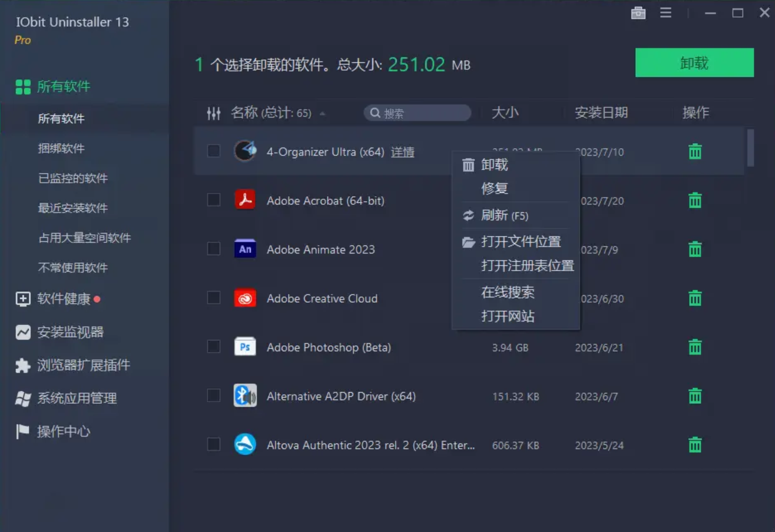Click trash icon for Adobe Acrobat
The image size is (775, 532).
695,200
